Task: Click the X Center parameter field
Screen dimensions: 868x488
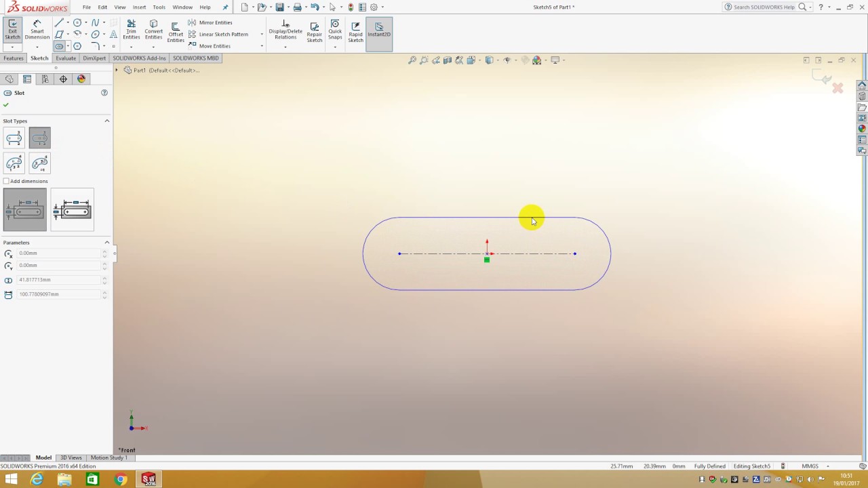Action: pos(58,253)
